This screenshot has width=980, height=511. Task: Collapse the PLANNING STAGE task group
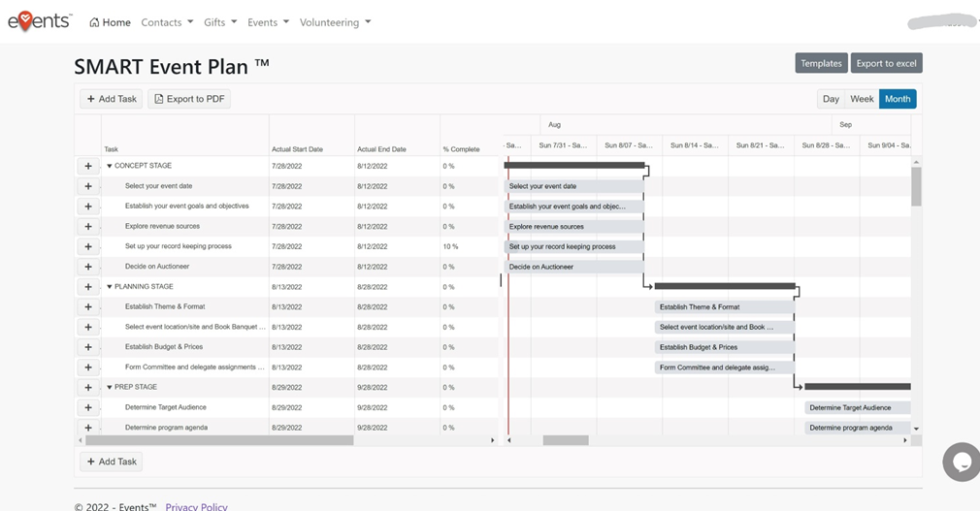[110, 287]
